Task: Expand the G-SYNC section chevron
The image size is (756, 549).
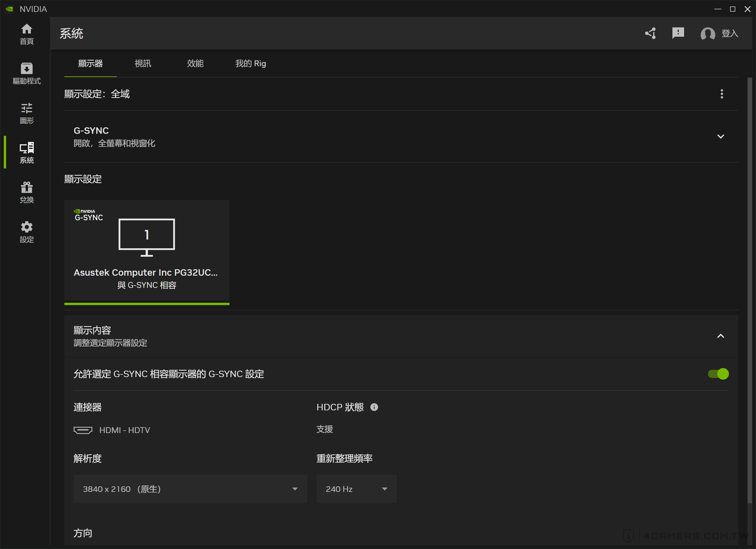Action: click(x=720, y=136)
